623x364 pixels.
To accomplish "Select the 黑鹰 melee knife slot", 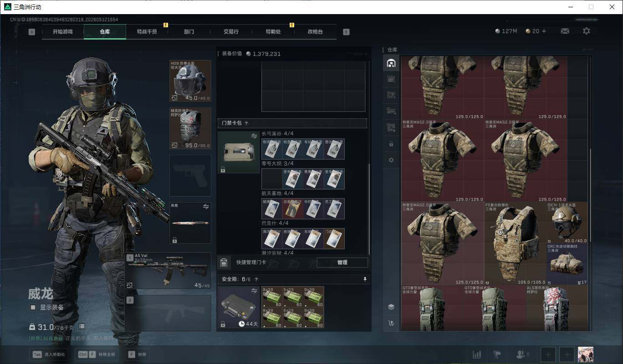I will pyautogui.click(x=190, y=223).
